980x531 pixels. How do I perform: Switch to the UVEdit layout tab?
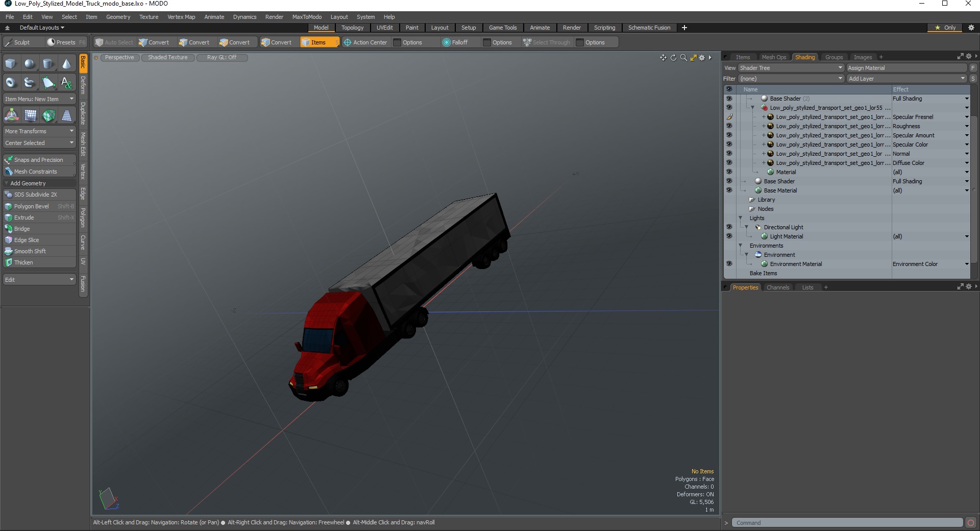pos(384,28)
